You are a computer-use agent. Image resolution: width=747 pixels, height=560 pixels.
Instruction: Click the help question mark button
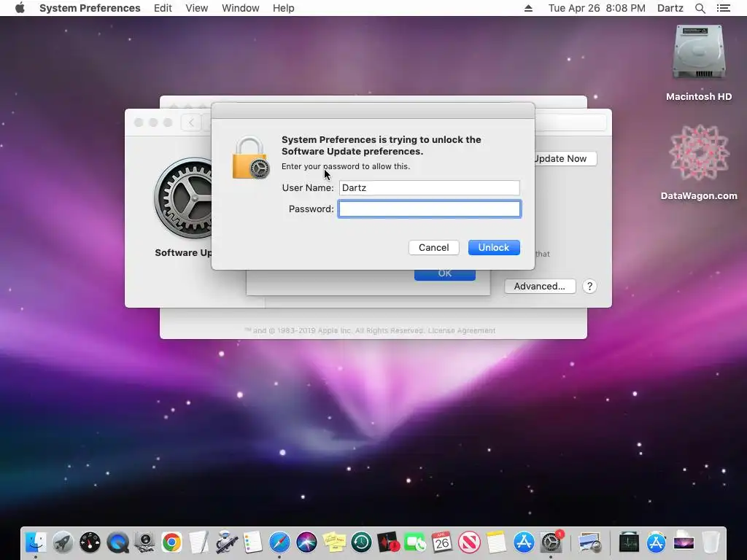tap(589, 286)
